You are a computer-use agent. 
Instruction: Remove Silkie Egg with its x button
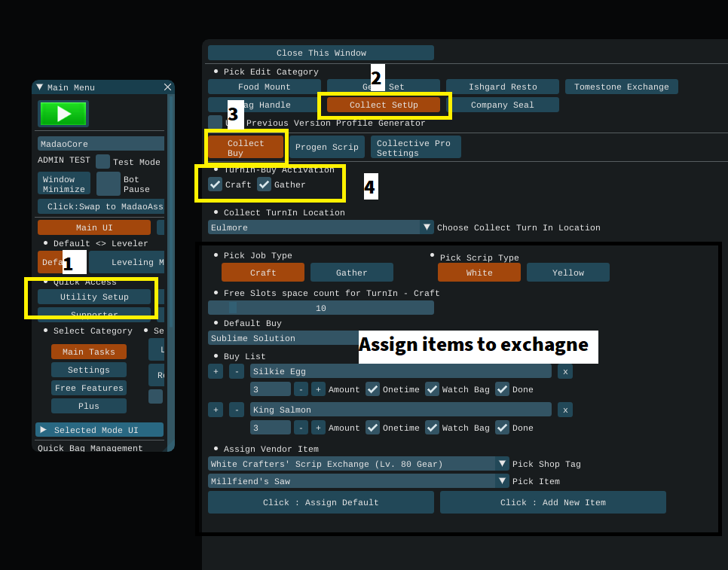coord(565,371)
